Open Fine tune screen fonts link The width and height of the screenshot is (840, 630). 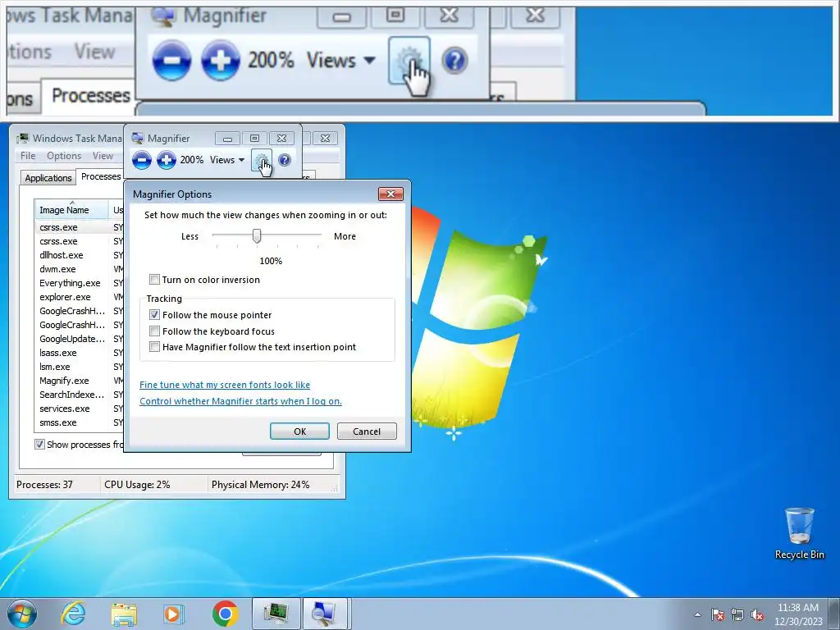(225, 385)
